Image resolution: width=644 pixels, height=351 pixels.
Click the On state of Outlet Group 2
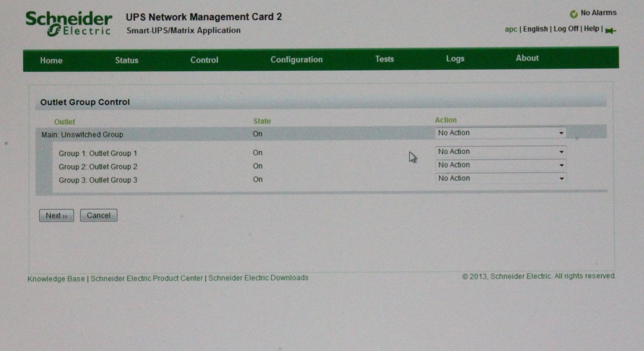pos(258,166)
